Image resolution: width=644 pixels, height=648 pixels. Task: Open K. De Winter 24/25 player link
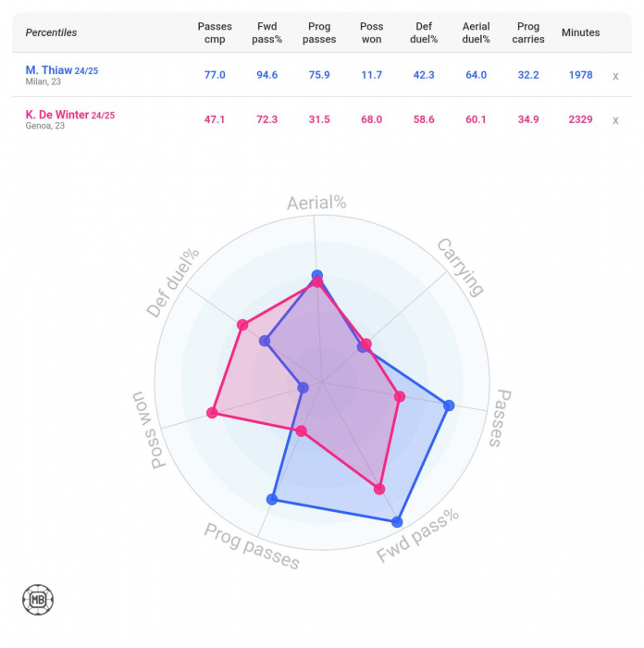tap(69, 115)
